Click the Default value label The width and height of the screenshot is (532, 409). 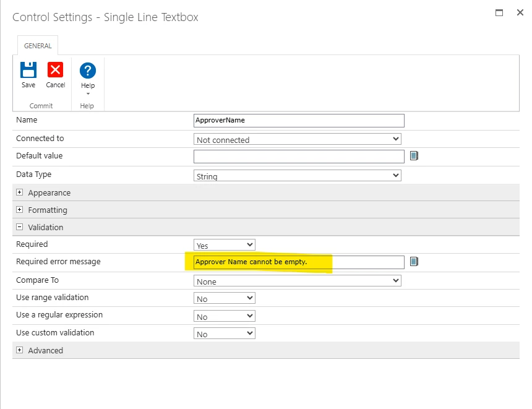(x=40, y=156)
